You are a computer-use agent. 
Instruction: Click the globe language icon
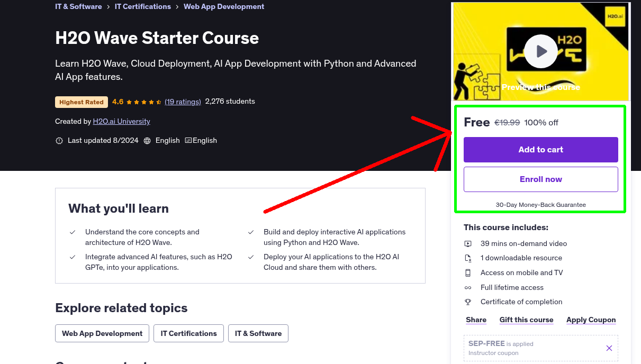147,141
